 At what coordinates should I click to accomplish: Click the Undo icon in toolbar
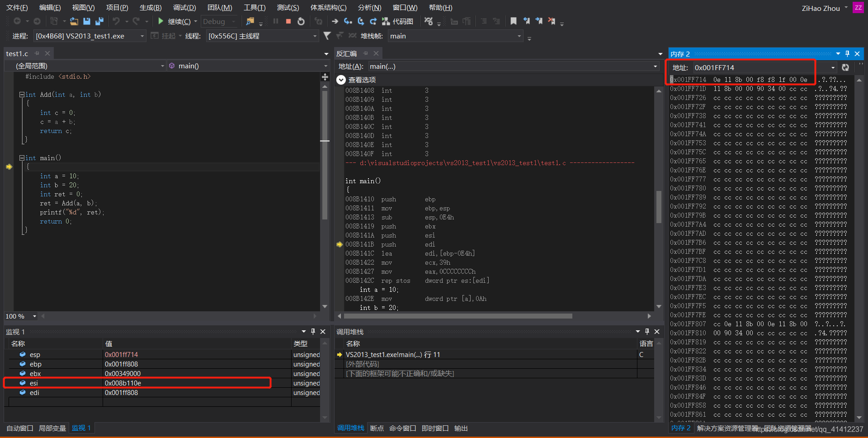coord(116,21)
